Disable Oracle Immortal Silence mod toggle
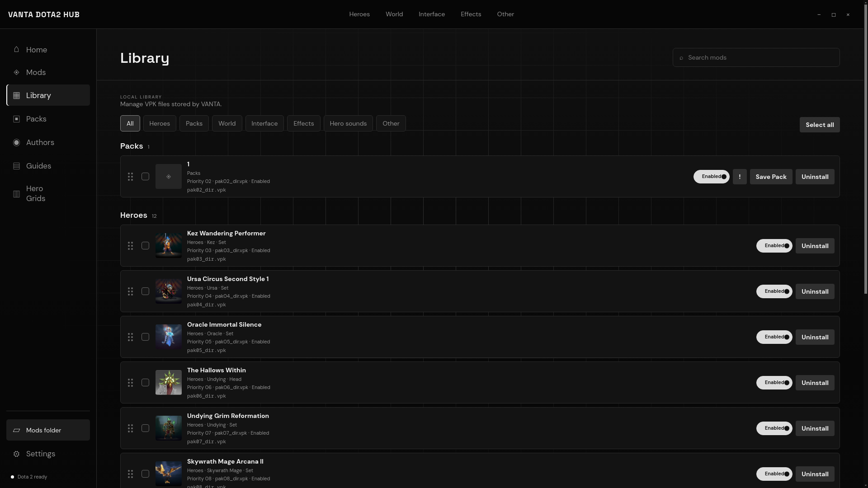The height and width of the screenshot is (488, 868). 774,337
